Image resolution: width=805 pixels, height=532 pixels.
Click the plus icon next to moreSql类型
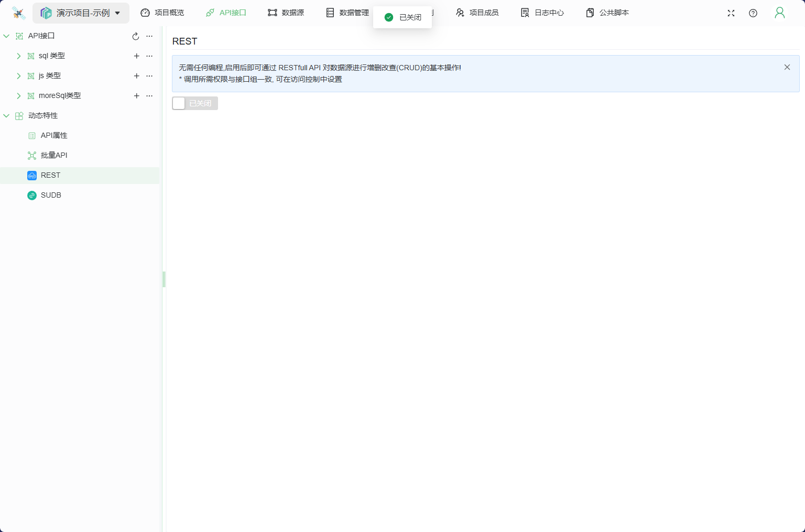coord(136,96)
